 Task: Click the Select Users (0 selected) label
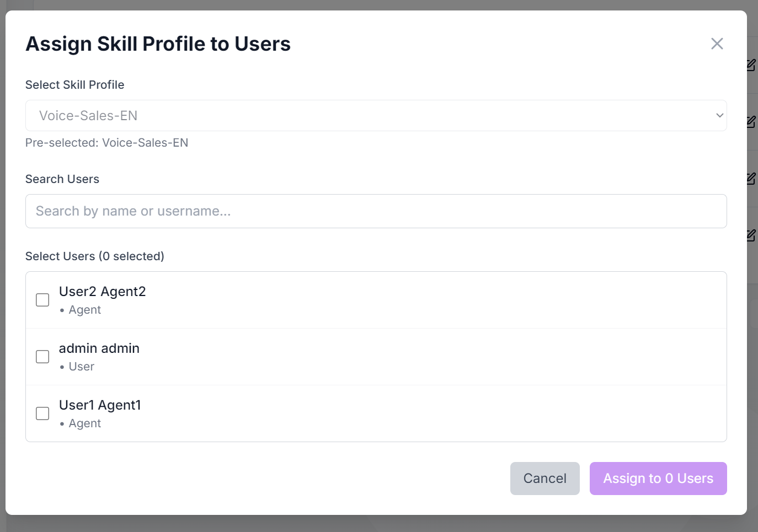click(x=95, y=256)
